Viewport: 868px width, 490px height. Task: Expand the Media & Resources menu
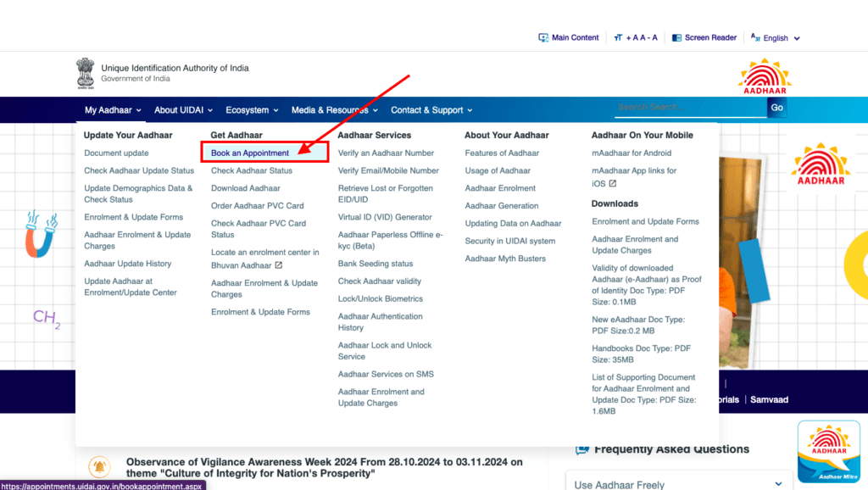[x=334, y=110]
